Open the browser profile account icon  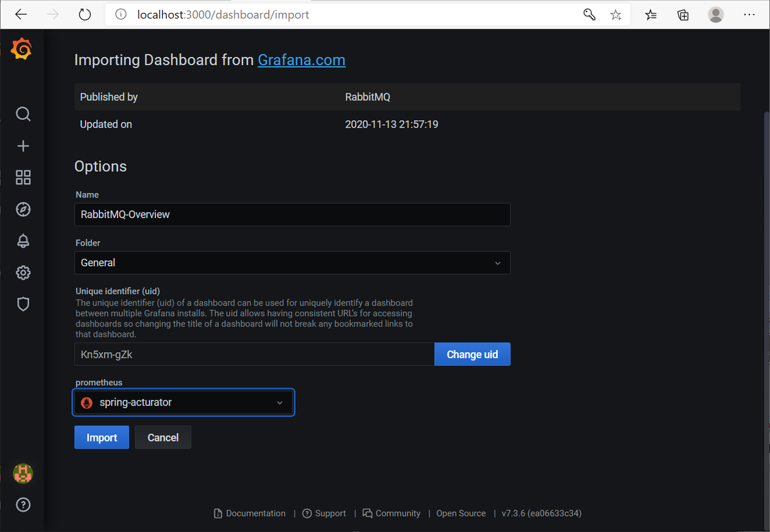click(716, 15)
